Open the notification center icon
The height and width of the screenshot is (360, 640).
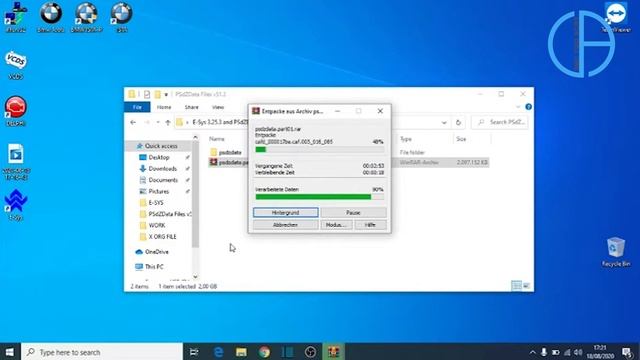click(627, 352)
